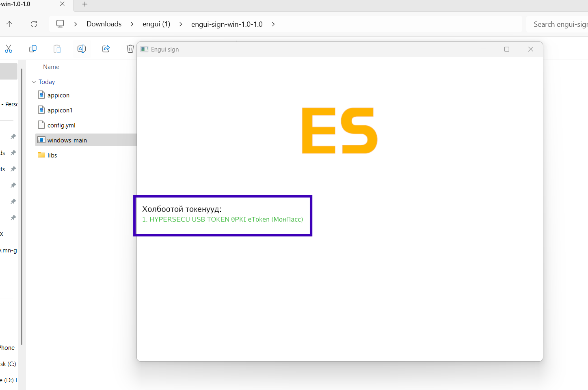Click the Share icon

(x=106, y=49)
